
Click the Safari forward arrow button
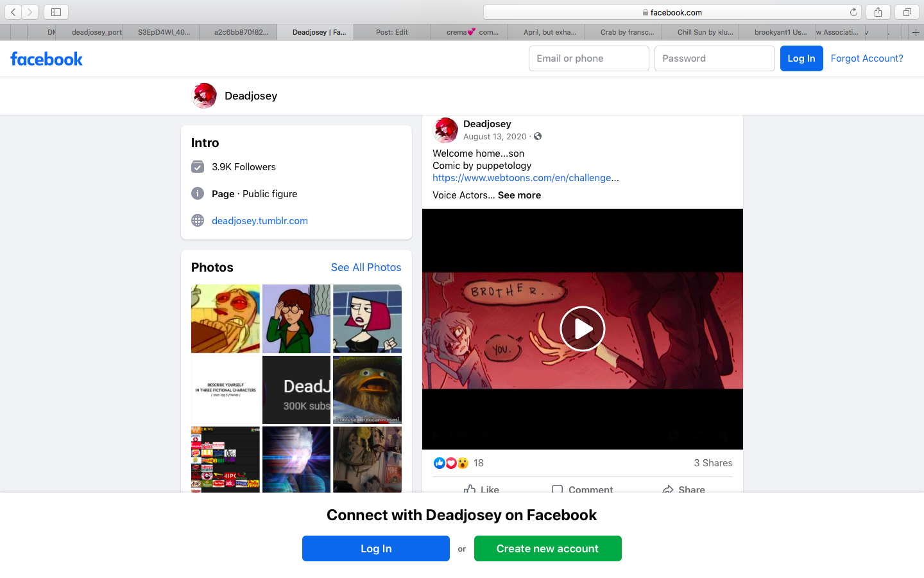(30, 12)
